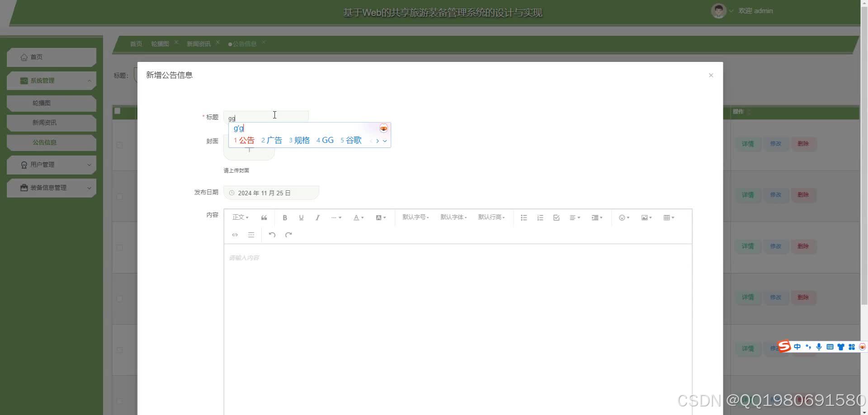Open the font color dropdown
Viewport: 868px width, 415px height.
359,217
